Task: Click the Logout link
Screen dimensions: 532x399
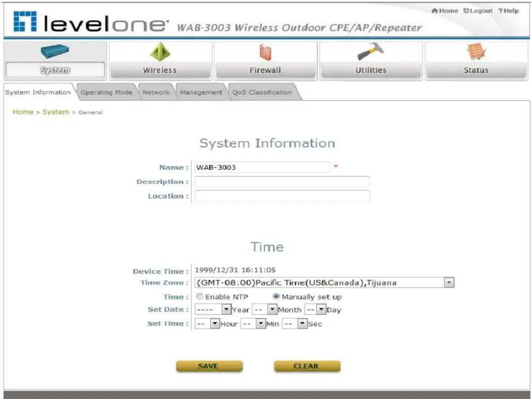Action: tap(478, 11)
